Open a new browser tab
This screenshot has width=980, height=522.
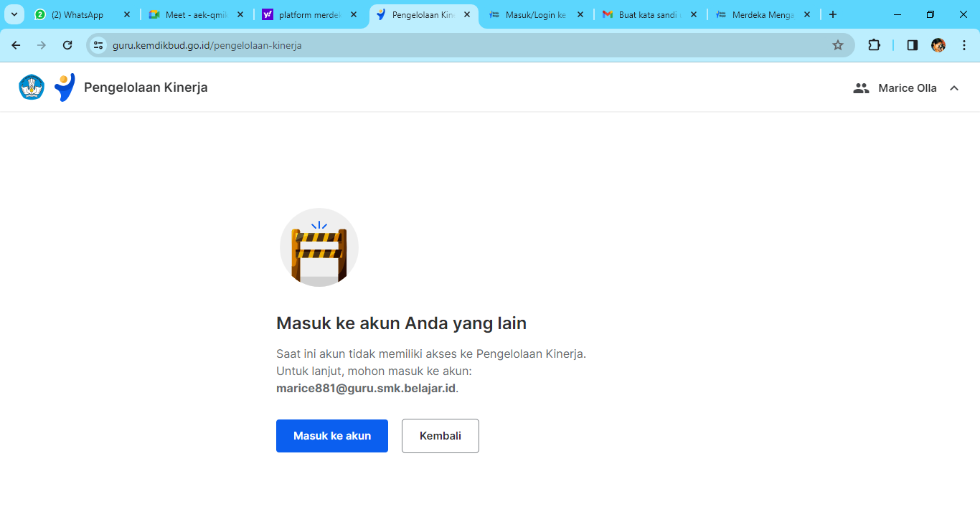point(833,14)
